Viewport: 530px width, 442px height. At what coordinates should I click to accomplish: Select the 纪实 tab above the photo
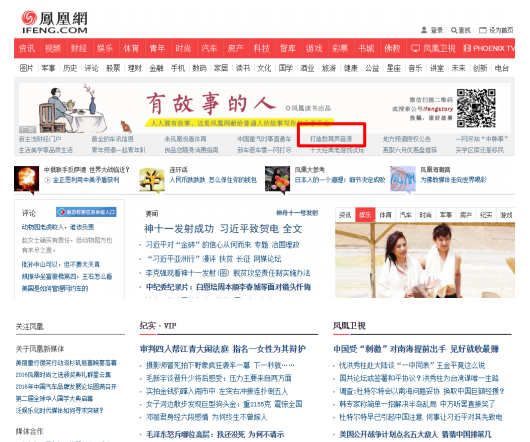pos(486,215)
